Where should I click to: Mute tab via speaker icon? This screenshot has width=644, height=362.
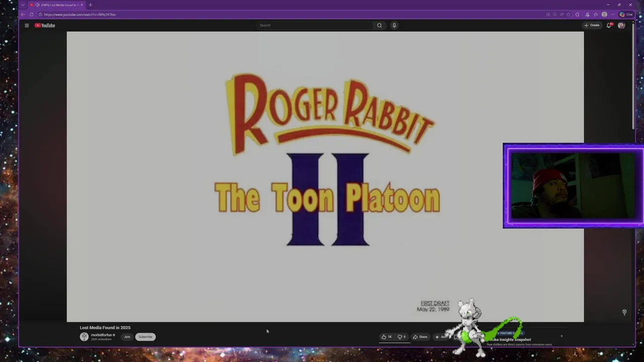[x=37, y=5]
